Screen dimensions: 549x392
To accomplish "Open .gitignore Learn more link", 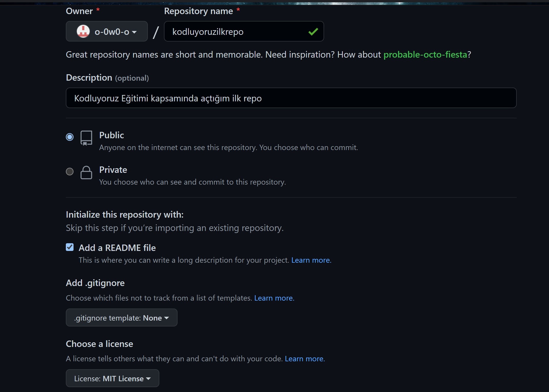I will (274, 298).
